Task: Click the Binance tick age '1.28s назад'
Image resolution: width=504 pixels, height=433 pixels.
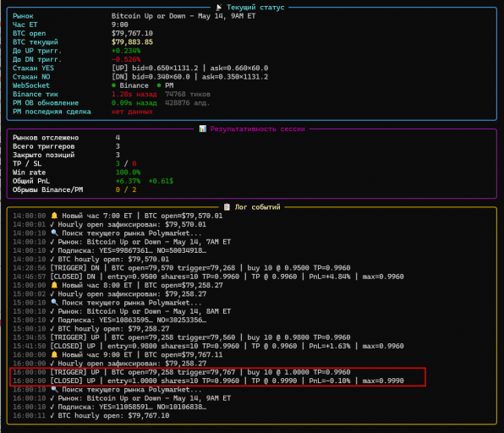Action: (x=134, y=94)
